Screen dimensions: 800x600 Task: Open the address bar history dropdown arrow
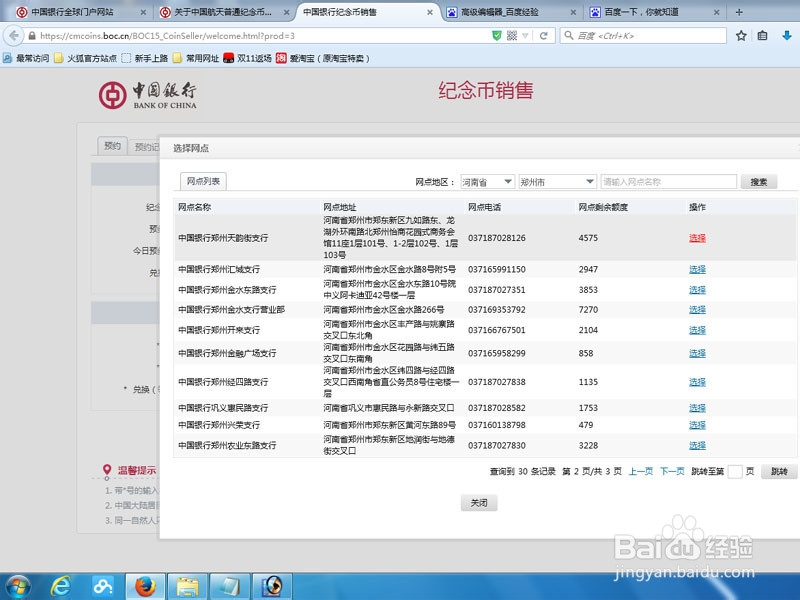[x=525, y=36]
